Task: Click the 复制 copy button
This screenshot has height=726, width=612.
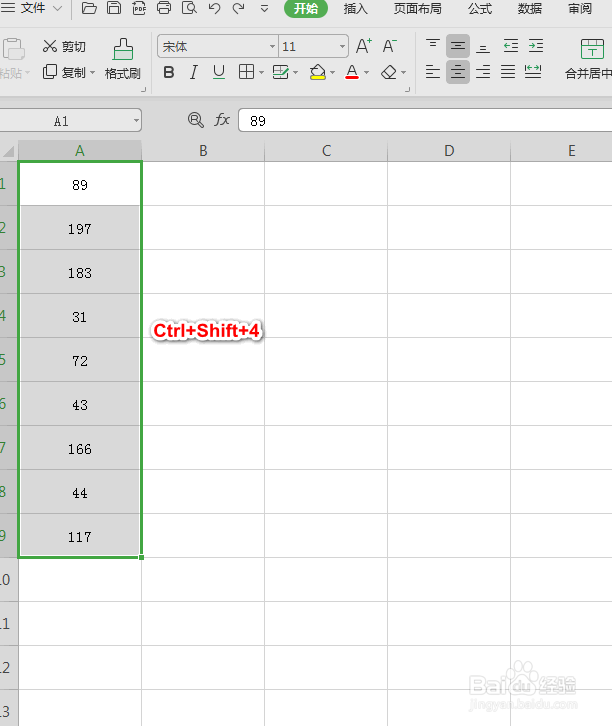Action: coord(64,72)
